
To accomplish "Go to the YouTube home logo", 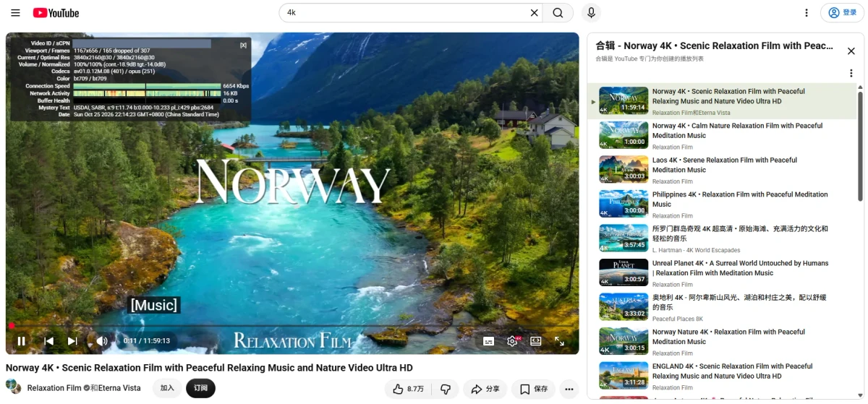I will pos(56,13).
